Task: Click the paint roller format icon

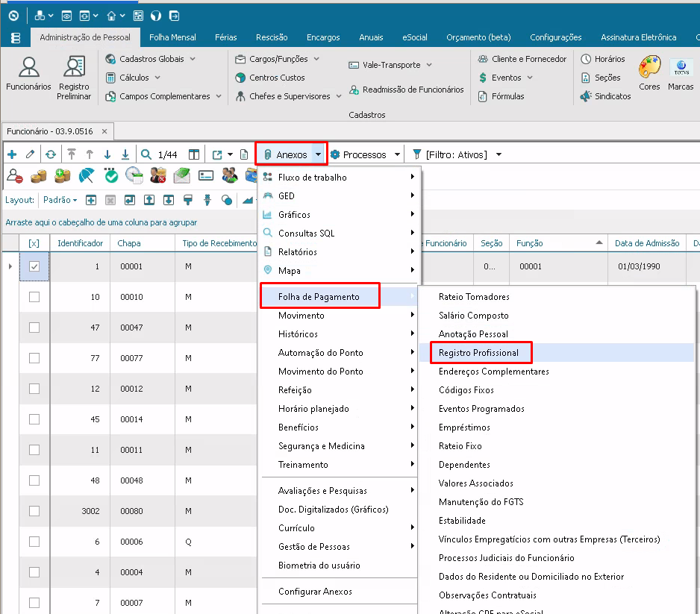Action: 188,200
